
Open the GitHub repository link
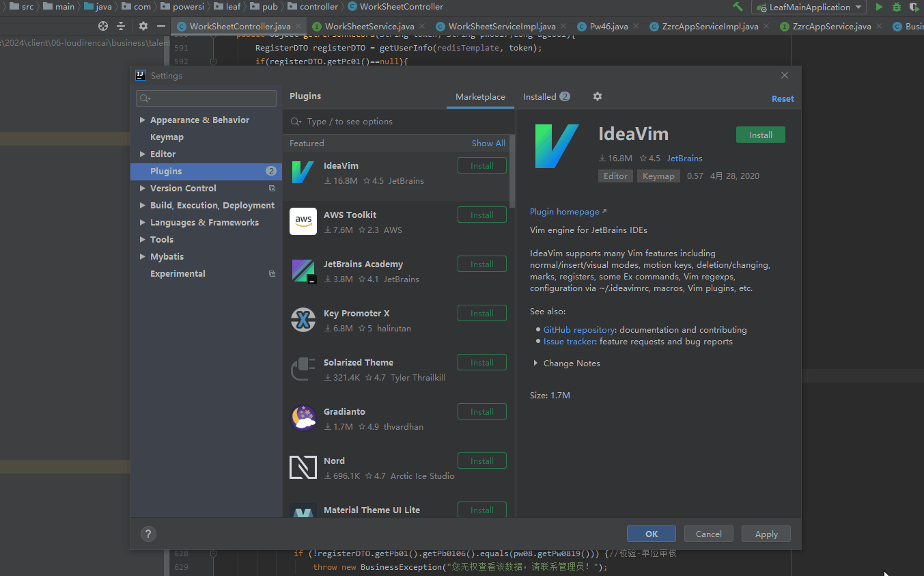click(x=579, y=330)
